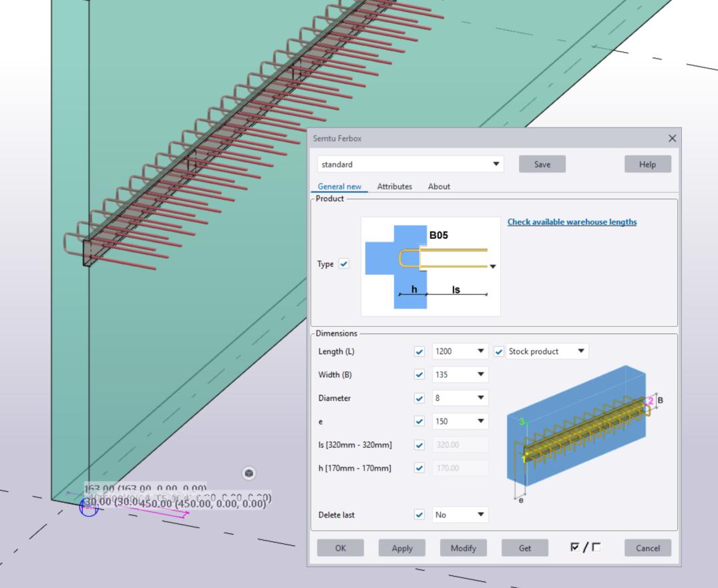Disable the Stock product checkbox
The image size is (718, 588).
tap(499, 352)
